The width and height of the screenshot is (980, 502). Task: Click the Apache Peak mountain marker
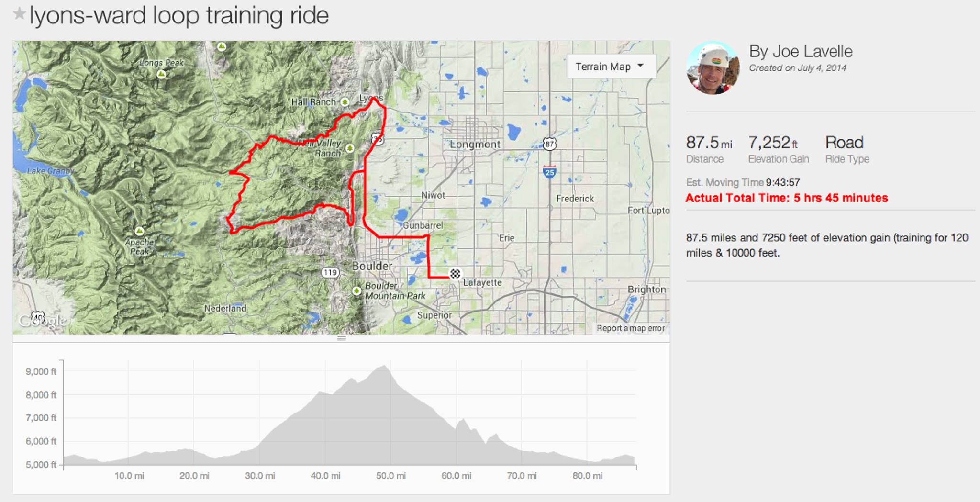click(x=139, y=232)
